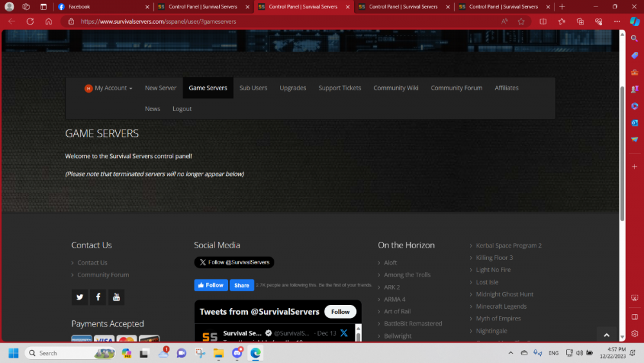
Task: Click the Follow @SurvivalServers button
Action: [234, 262]
